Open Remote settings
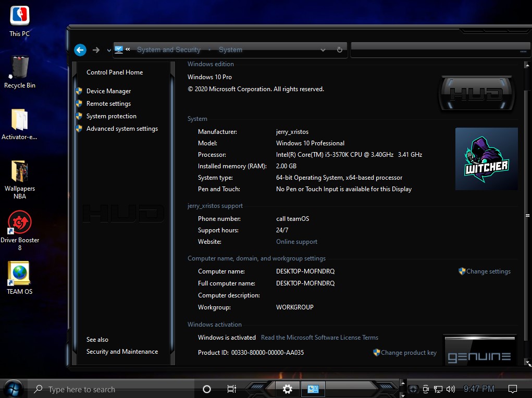The height and width of the screenshot is (398, 532). coord(108,104)
